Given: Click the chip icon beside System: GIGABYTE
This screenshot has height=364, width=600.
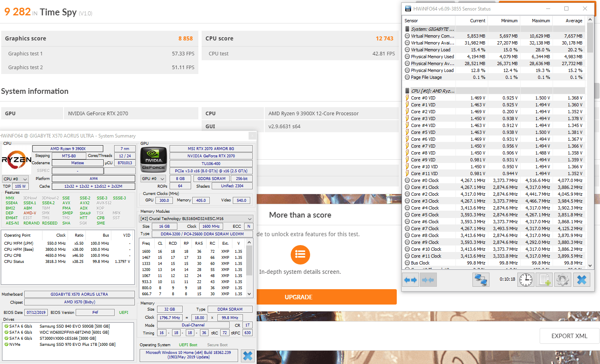Looking at the screenshot, I should click(x=407, y=29).
